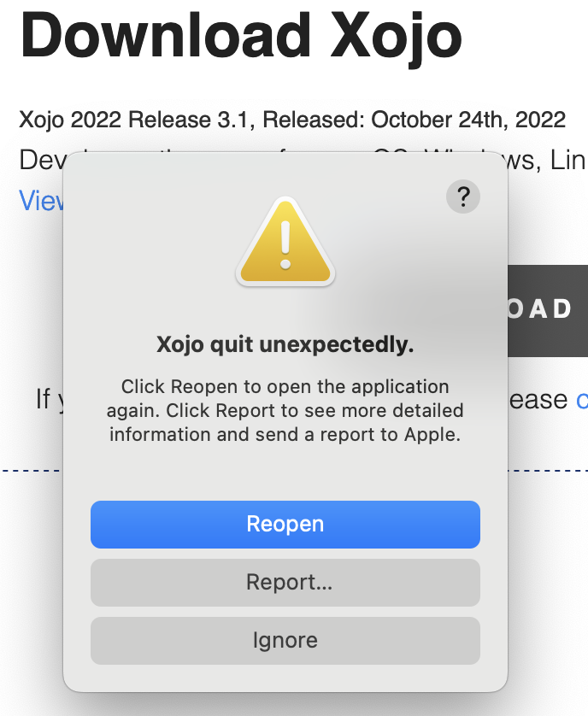Click the dashed divider left of dialog

point(32,470)
